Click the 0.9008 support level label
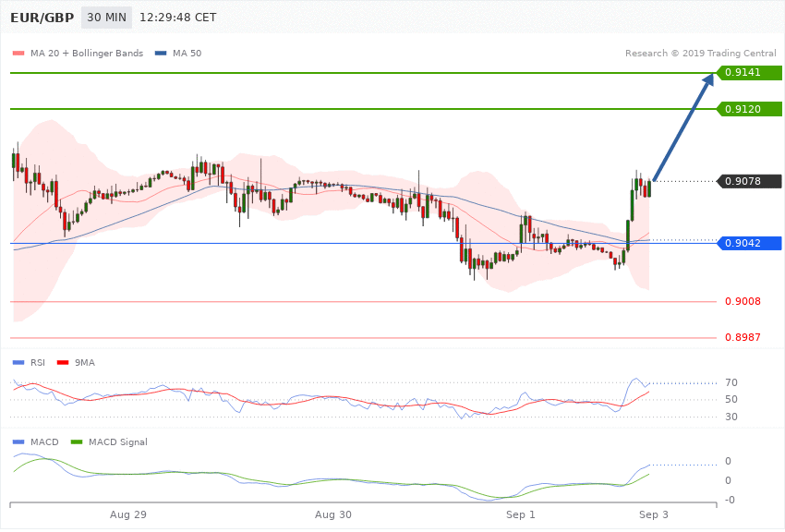This screenshot has height=532, width=785. (743, 301)
